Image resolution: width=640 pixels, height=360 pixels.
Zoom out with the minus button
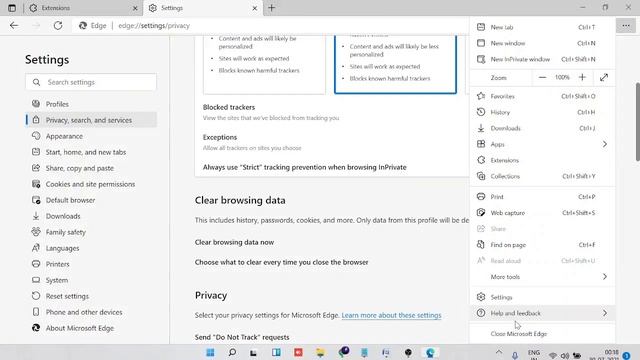tap(542, 77)
